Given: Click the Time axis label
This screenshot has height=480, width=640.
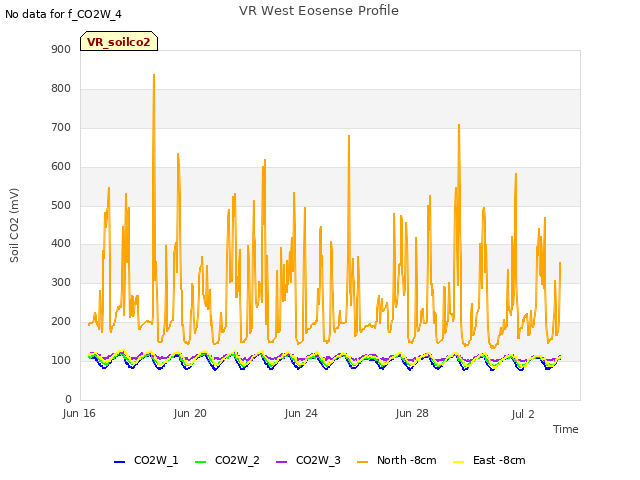Looking at the screenshot, I should pyautogui.click(x=566, y=429).
